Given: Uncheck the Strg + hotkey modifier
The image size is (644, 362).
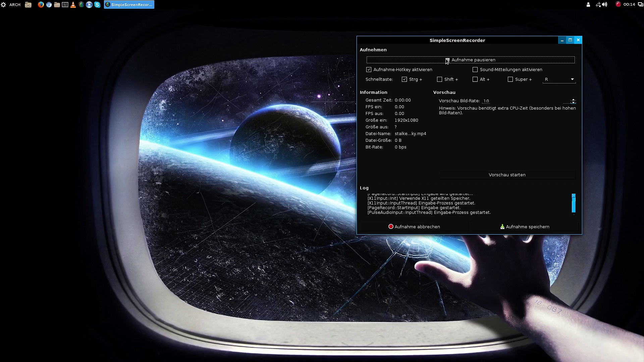Looking at the screenshot, I should click(404, 79).
